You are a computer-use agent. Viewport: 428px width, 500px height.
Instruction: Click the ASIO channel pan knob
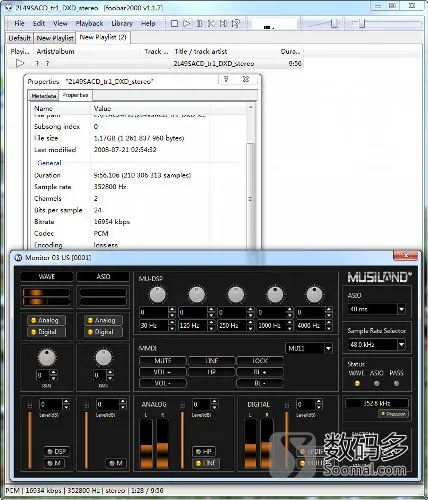103,357
